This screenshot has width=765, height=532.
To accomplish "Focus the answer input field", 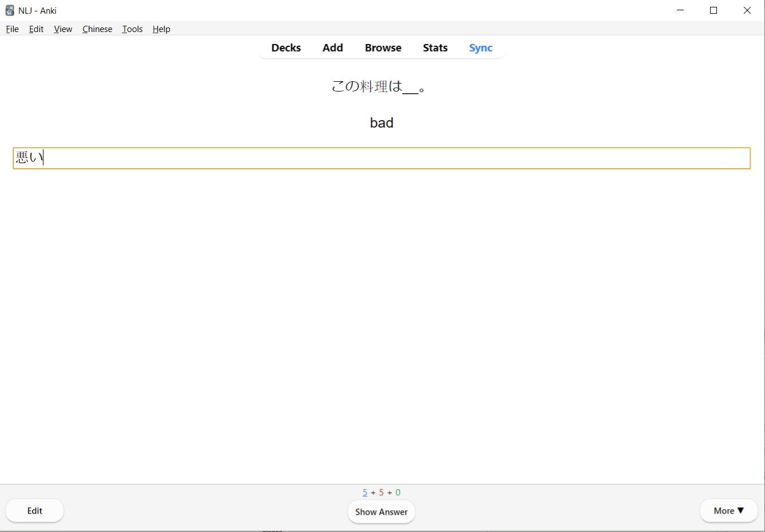I will click(x=382, y=158).
